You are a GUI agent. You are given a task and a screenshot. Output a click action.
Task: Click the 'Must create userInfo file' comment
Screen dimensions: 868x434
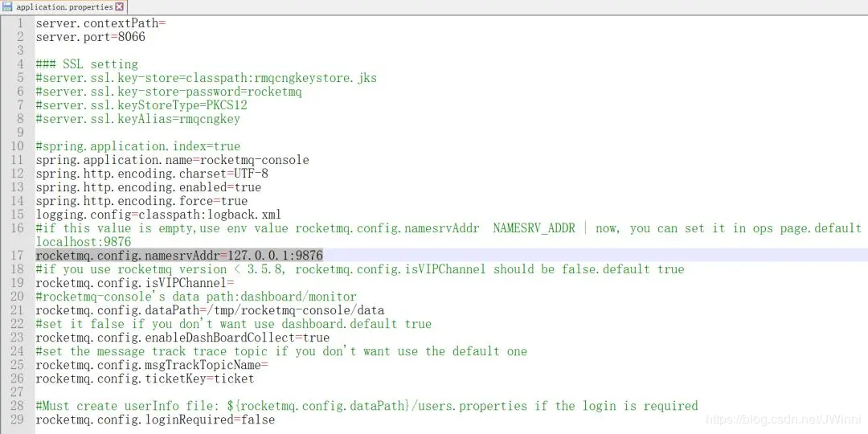coord(366,406)
